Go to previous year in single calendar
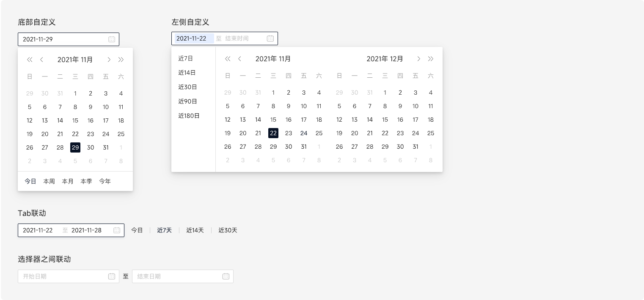The image size is (644, 300). coord(30,60)
